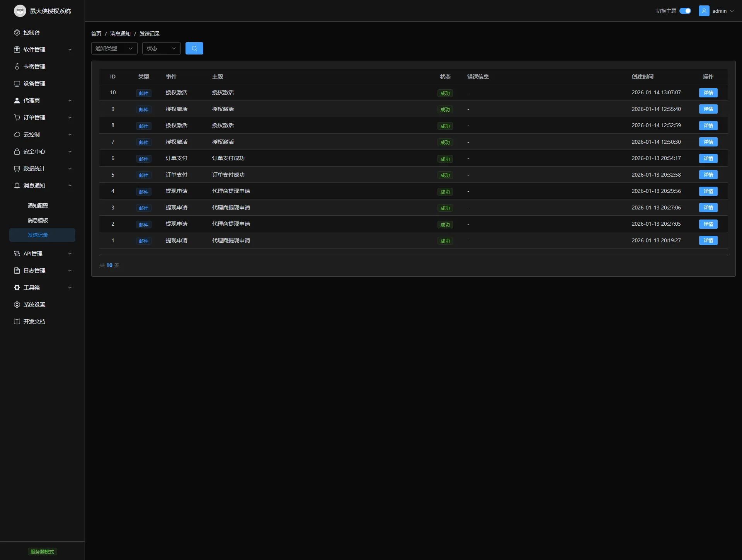Click the 系统设置 gear icon
This screenshot has width=742, height=560.
17,305
